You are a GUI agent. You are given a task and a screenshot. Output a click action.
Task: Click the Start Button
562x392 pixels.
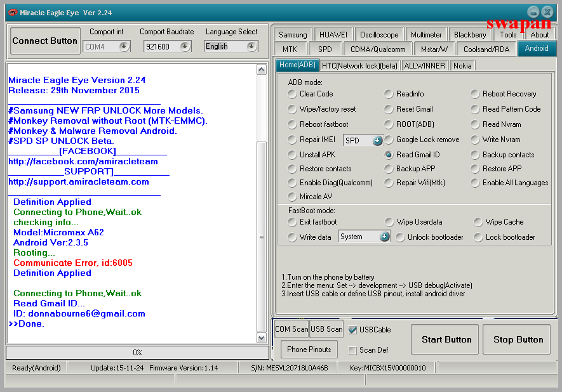tap(445, 339)
